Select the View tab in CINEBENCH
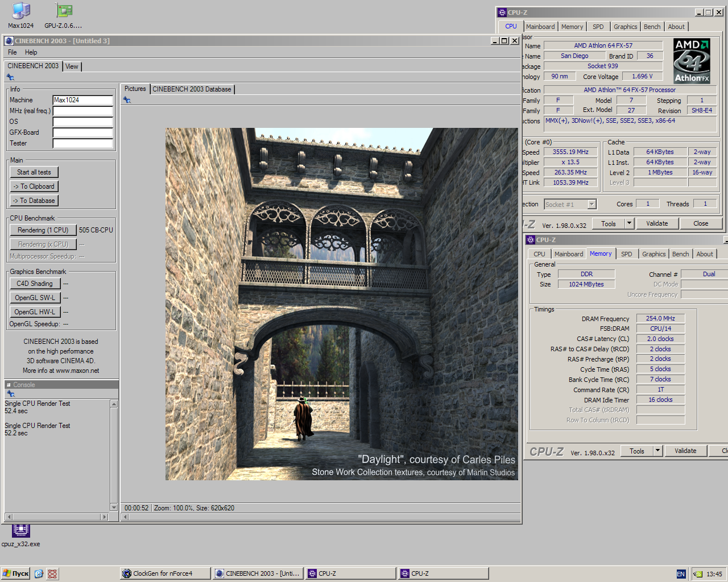728x582 pixels. click(x=72, y=66)
